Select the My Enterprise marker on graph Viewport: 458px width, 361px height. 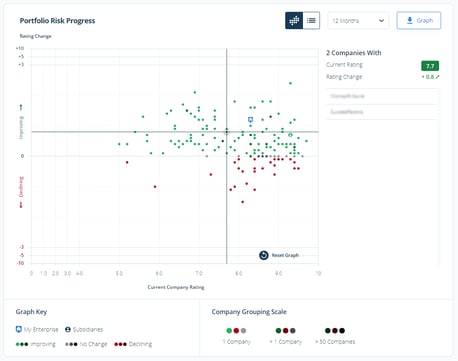click(250, 119)
